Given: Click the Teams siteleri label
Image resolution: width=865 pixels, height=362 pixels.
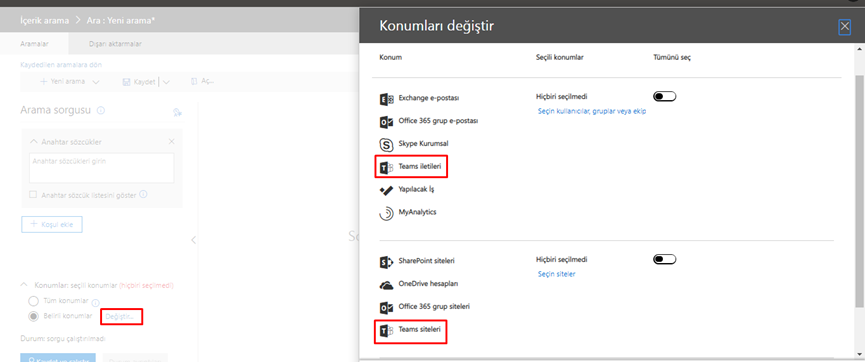Looking at the screenshot, I should [x=419, y=329].
